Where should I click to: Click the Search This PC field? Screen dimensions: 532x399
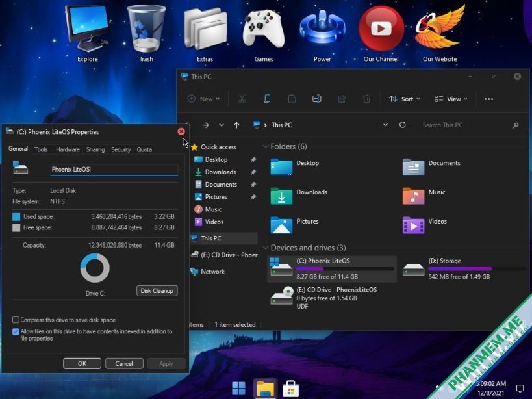(x=465, y=125)
